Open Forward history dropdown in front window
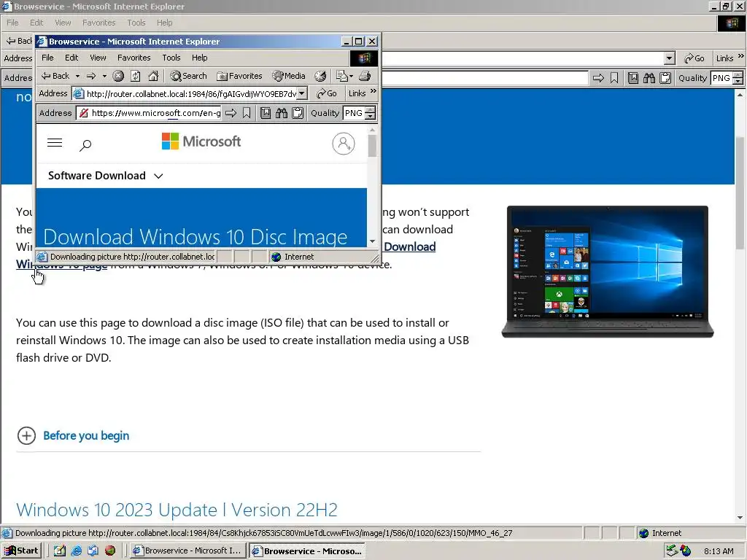The height and width of the screenshot is (560, 747). tap(105, 76)
